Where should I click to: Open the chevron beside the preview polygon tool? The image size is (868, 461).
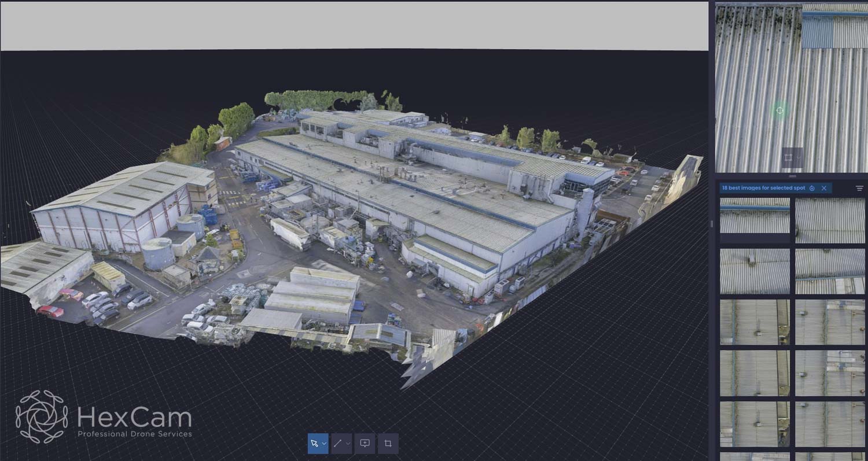coord(798,157)
